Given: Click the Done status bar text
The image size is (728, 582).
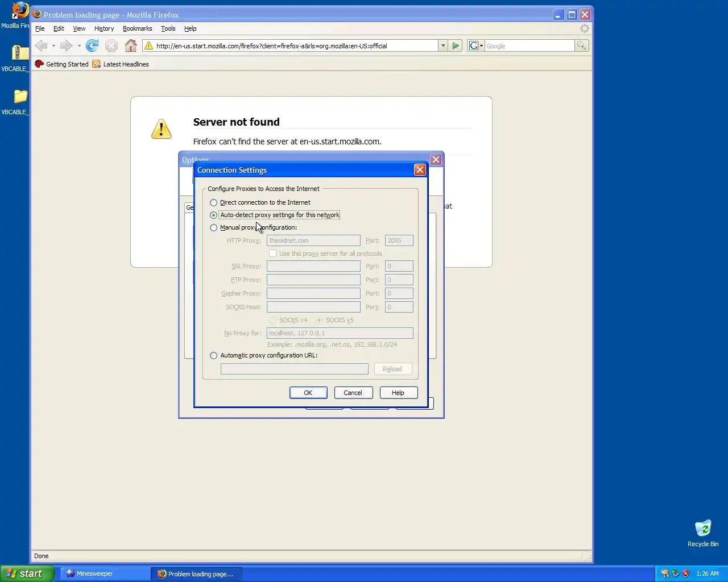Looking at the screenshot, I should click(x=41, y=556).
